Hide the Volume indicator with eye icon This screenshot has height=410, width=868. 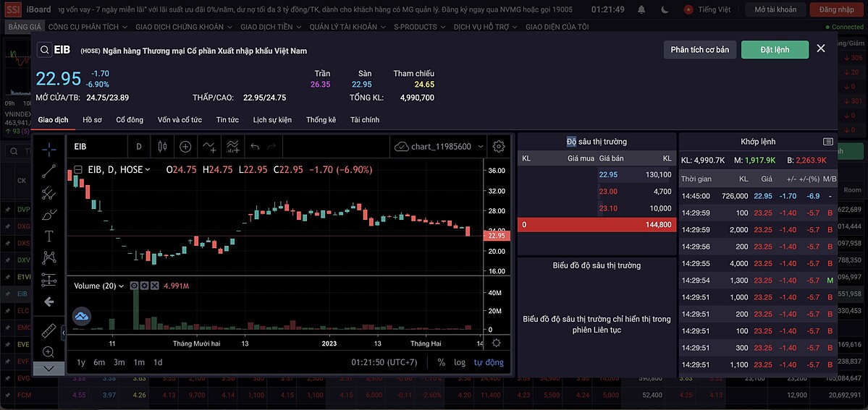[x=134, y=286]
